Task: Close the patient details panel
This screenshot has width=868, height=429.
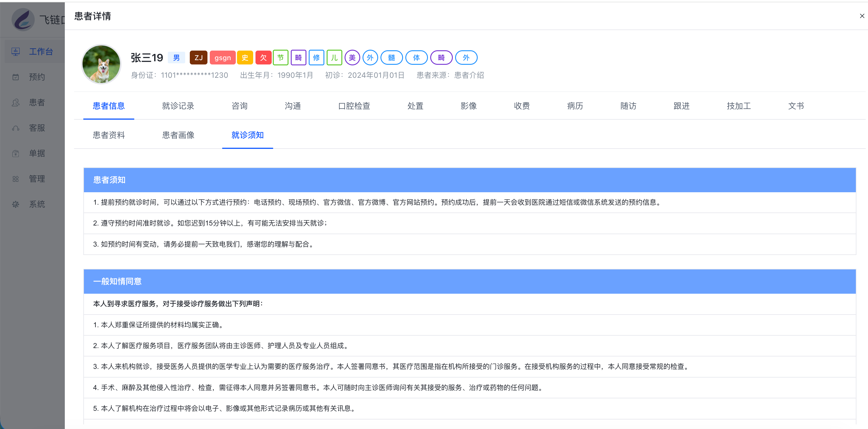Action: click(862, 16)
